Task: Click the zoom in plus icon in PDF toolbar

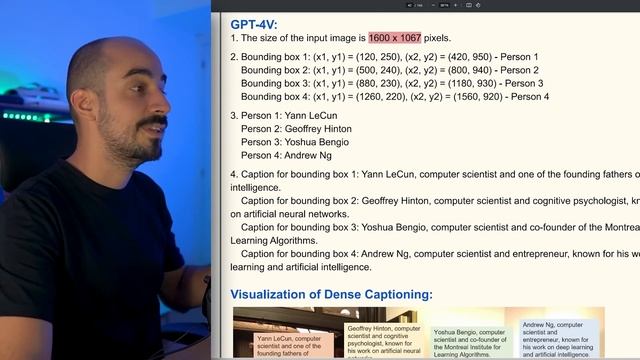Action: (x=456, y=5)
